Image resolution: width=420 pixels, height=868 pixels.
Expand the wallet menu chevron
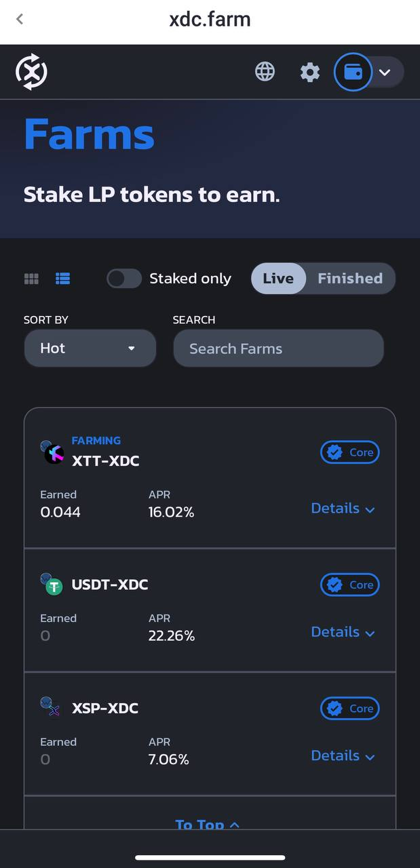pyautogui.click(x=385, y=73)
